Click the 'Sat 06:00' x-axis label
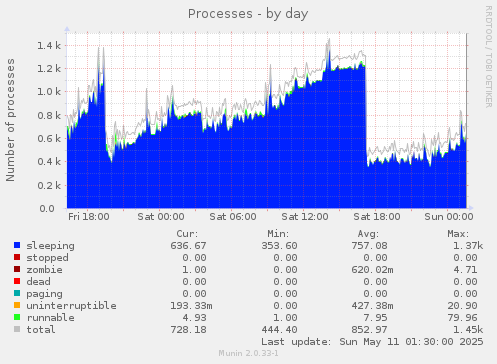Viewport: 497px width, 364px height. click(233, 217)
